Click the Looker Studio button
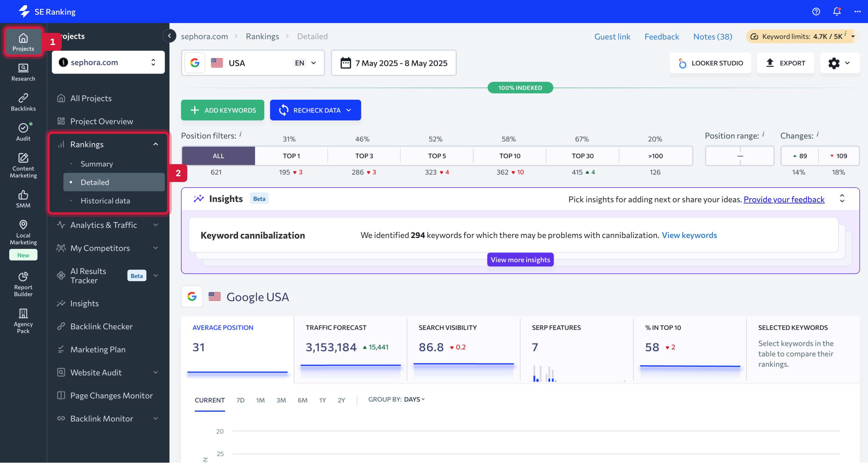 710,63
